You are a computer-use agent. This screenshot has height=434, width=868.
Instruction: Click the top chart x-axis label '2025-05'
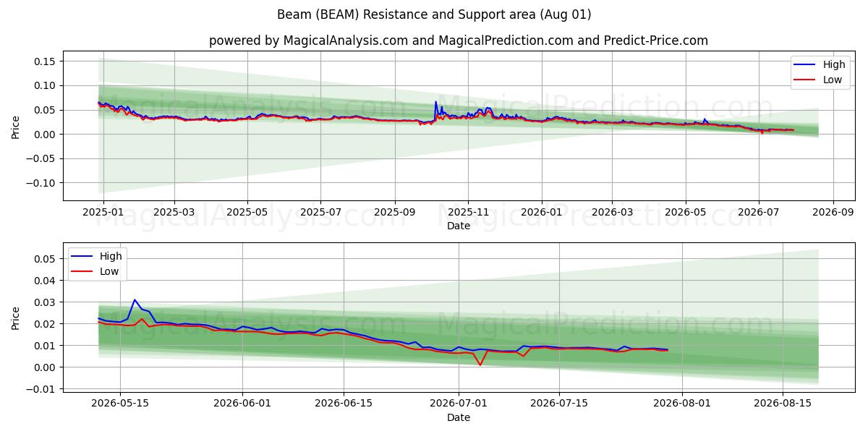(248, 213)
